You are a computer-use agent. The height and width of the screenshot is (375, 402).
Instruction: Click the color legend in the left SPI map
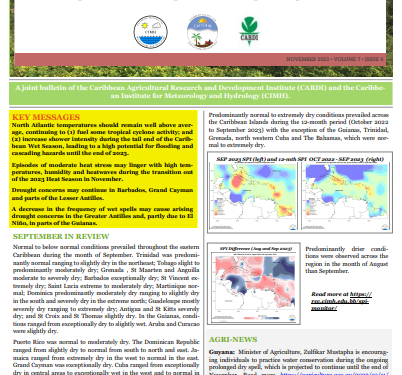[x=217, y=207]
